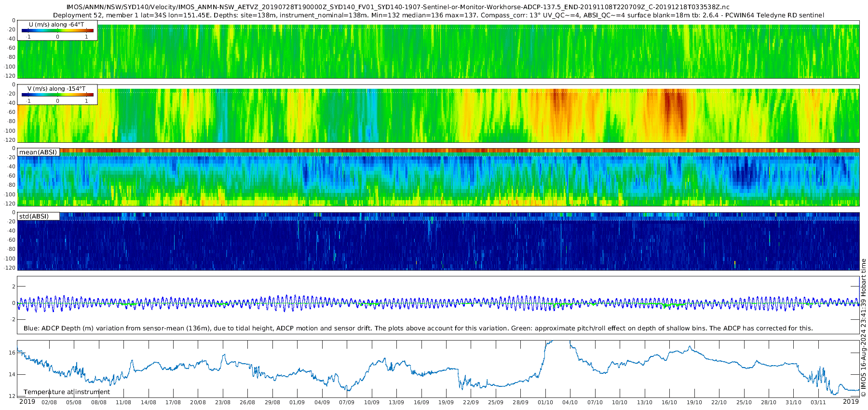
Task: Click the ADCP Depth variation caption text
Action: tap(418, 328)
